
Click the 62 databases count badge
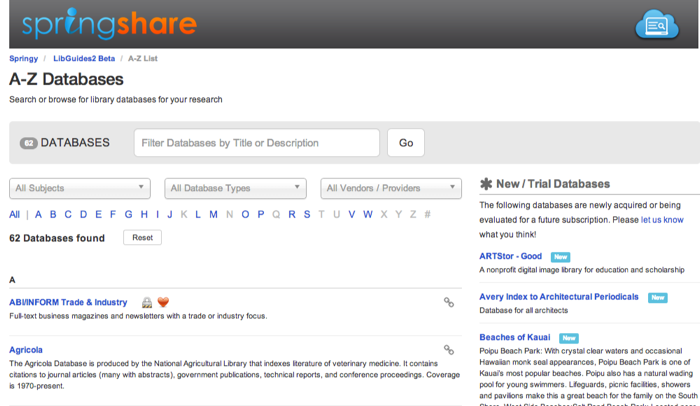click(29, 143)
